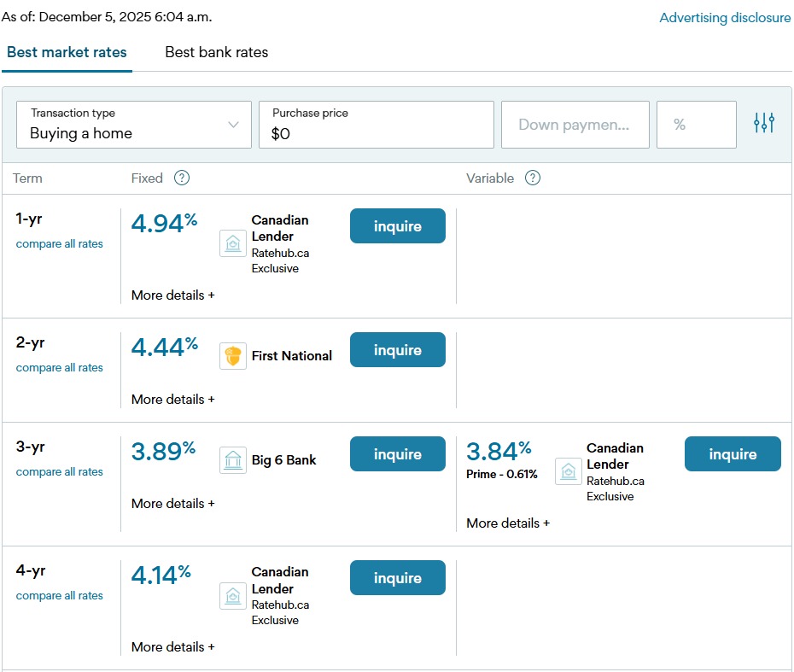Click the 4-yr Canadian Lender logo icon
The height and width of the screenshot is (672, 794).
coord(233,596)
